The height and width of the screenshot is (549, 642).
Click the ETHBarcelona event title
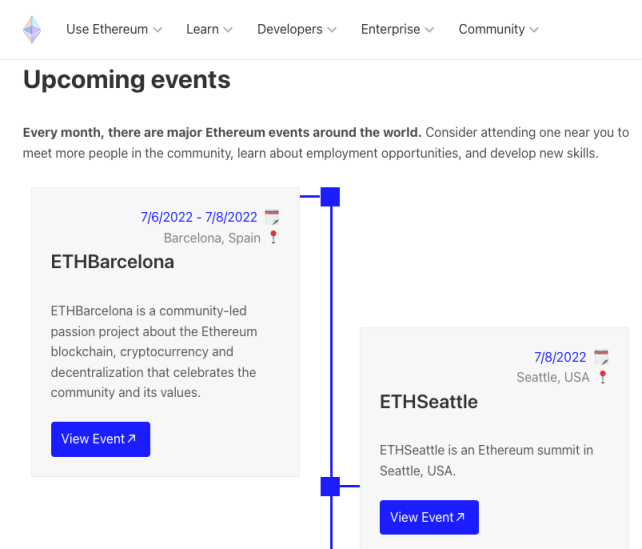pyautogui.click(x=112, y=262)
